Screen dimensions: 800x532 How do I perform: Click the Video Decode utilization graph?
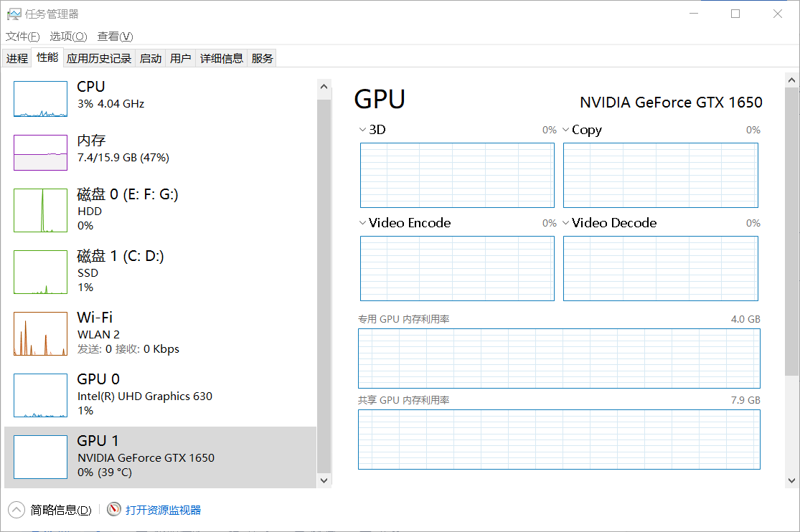[661, 268]
